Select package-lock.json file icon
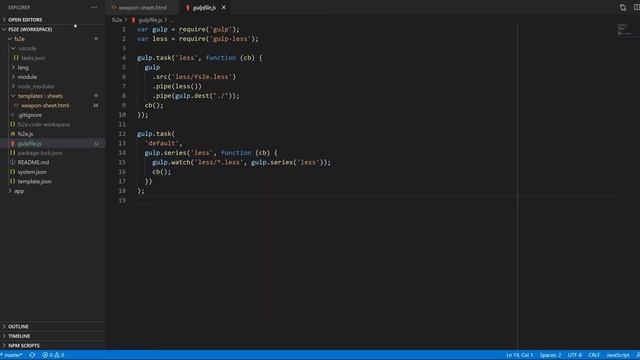640x360 pixels. click(13, 153)
